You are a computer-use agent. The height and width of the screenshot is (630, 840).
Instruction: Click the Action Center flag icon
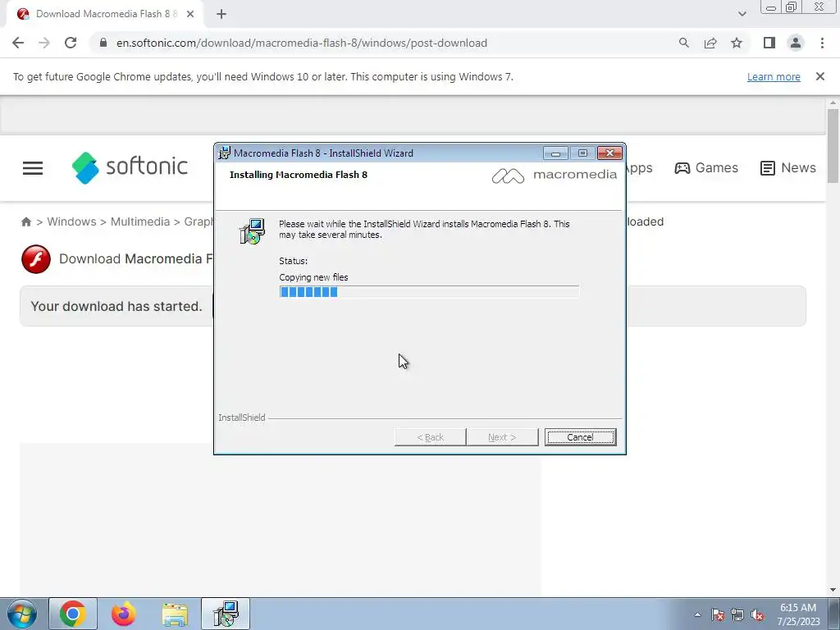718,614
